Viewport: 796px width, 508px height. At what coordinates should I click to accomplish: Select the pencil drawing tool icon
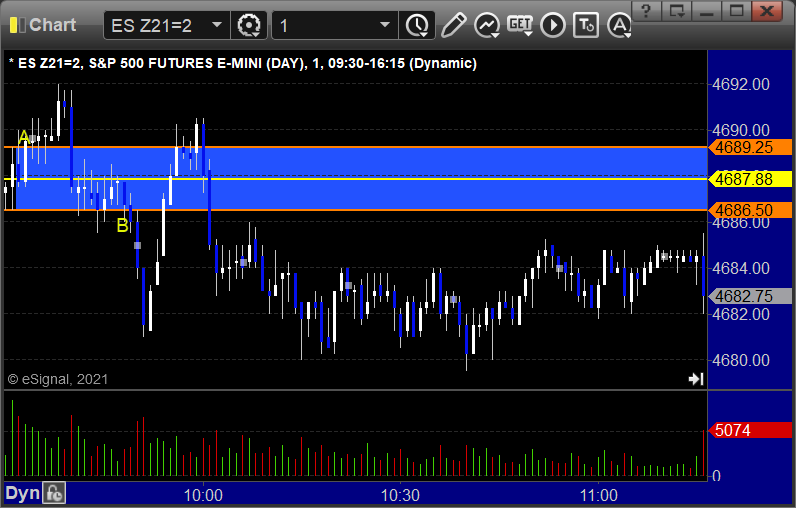[x=453, y=25]
